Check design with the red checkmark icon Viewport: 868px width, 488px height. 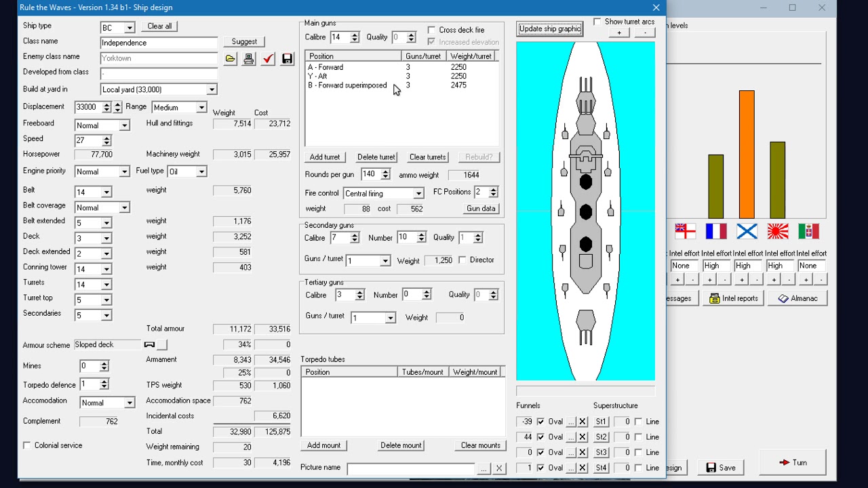[268, 59]
